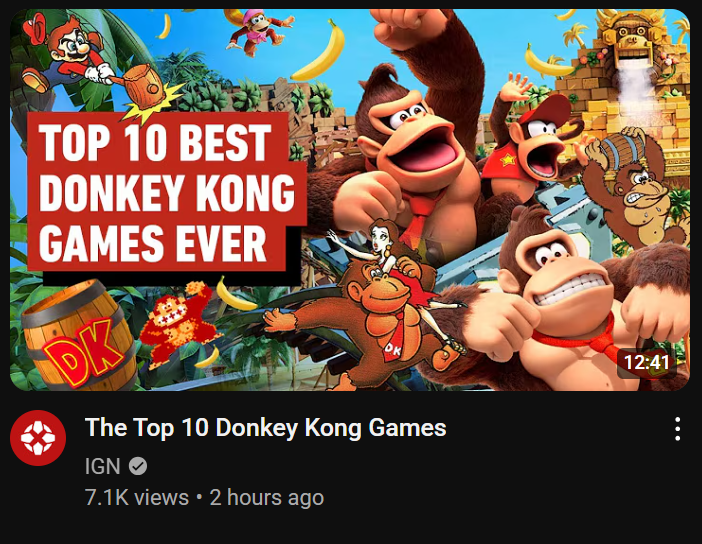Viewport: 702px width, 544px height.
Task: Visit the IGN channel name link
Action: pos(103,466)
